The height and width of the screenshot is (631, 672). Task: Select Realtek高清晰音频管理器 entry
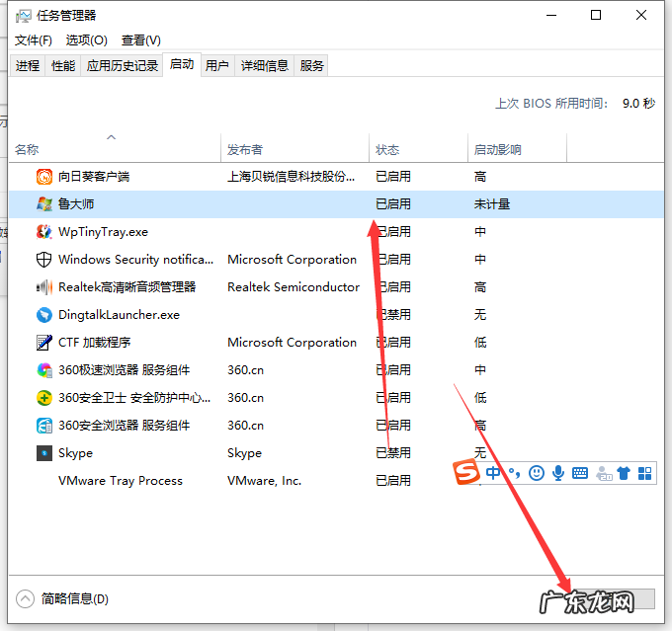(x=126, y=287)
